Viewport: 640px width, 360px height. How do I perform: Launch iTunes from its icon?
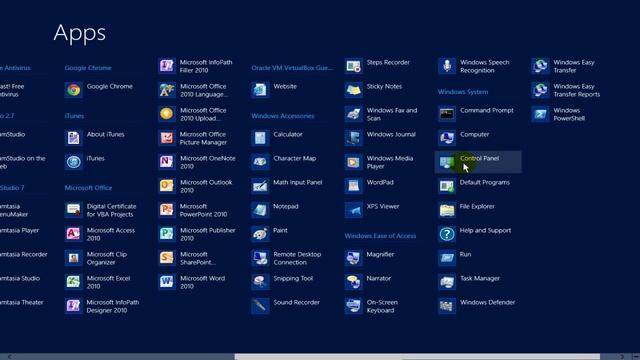73,162
